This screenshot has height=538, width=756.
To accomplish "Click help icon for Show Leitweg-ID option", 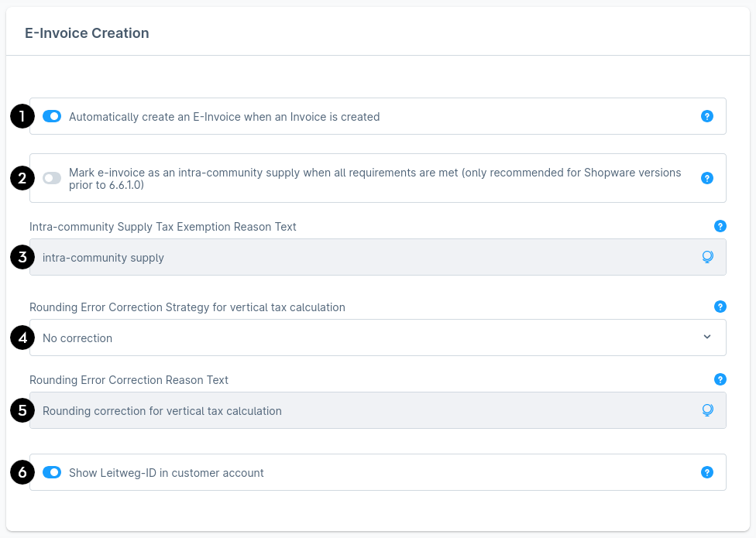I will 706,472.
